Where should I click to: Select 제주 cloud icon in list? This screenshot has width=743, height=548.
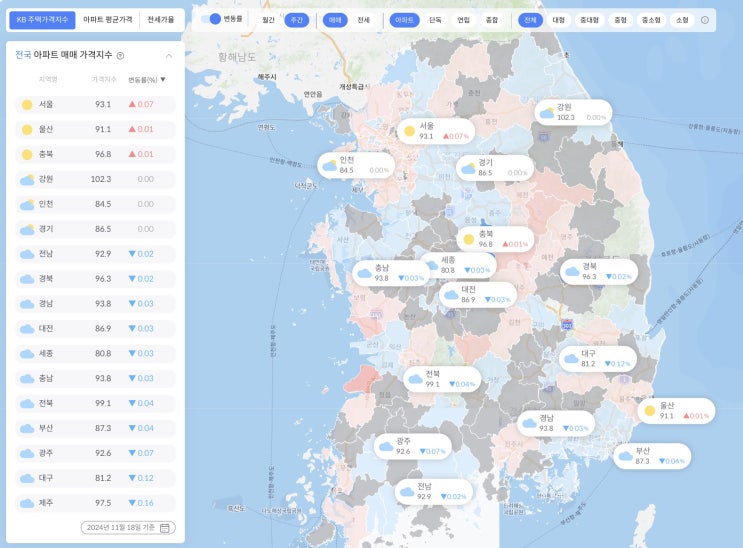[x=27, y=503]
